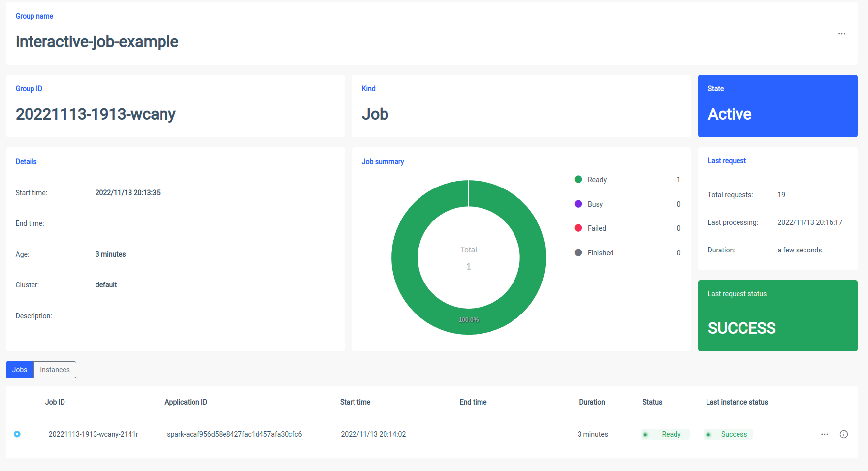The height and width of the screenshot is (471, 868).
Task: Open the job row ellipsis menu
Action: (825, 434)
